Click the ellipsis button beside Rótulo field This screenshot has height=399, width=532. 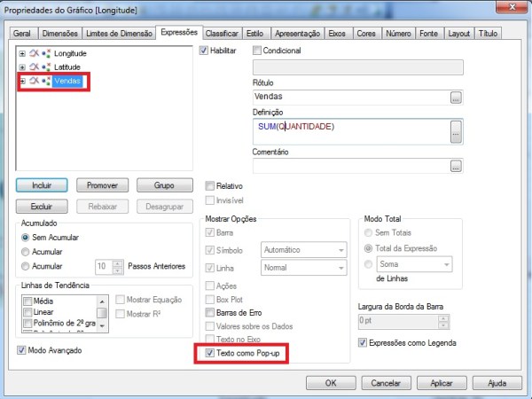click(456, 97)
